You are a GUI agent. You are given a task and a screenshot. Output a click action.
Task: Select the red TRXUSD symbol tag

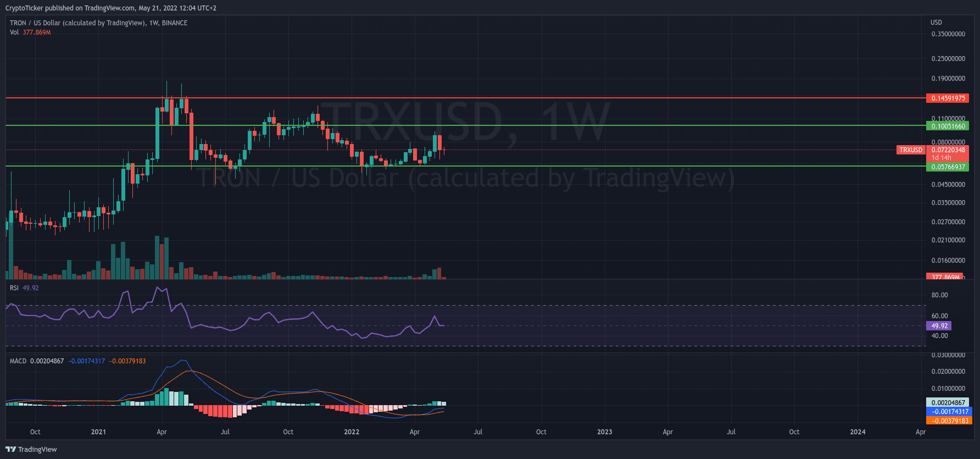[x=910, y=150]
